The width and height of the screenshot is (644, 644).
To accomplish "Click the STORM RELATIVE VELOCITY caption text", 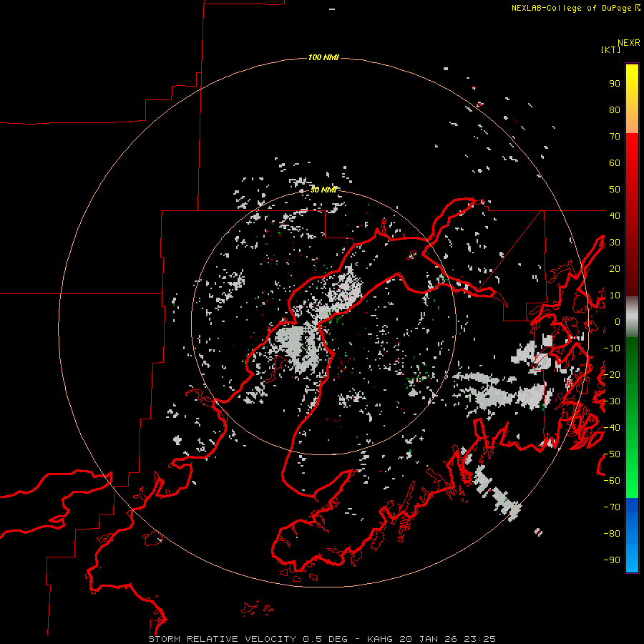I will (223, 639).
